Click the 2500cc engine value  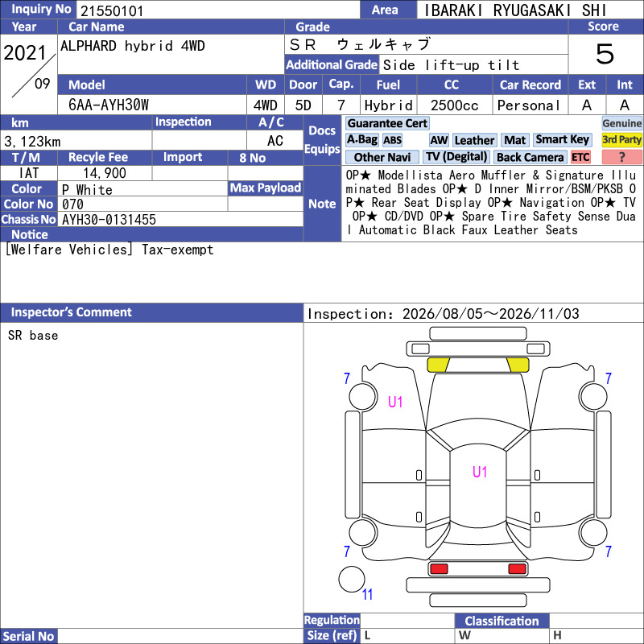click(x=454, y=105)
